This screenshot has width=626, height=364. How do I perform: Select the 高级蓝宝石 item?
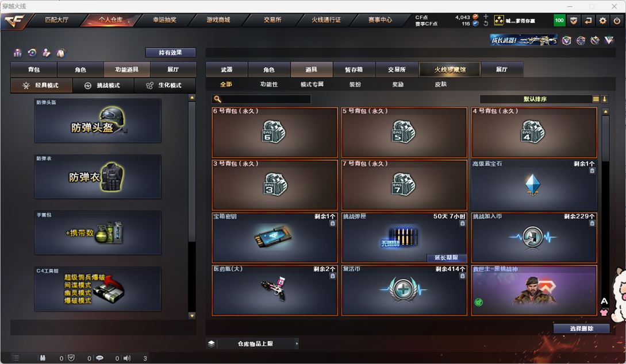point(534,185)
